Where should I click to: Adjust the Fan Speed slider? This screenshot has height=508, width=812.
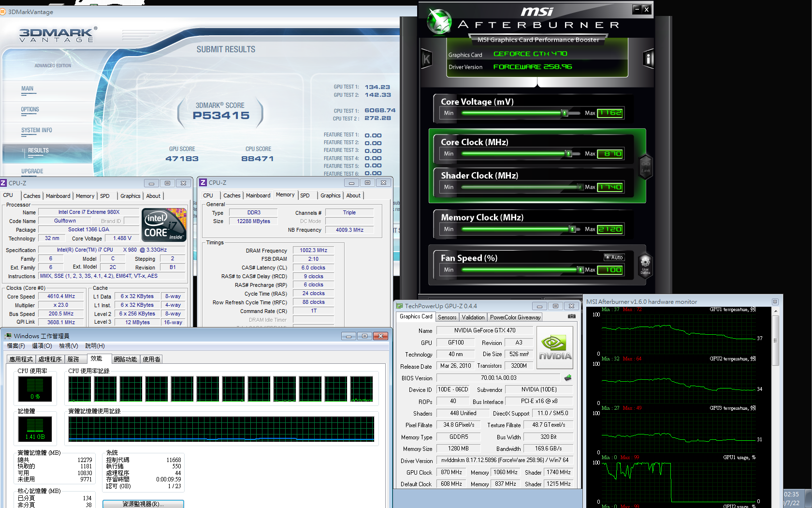point(580,270)
